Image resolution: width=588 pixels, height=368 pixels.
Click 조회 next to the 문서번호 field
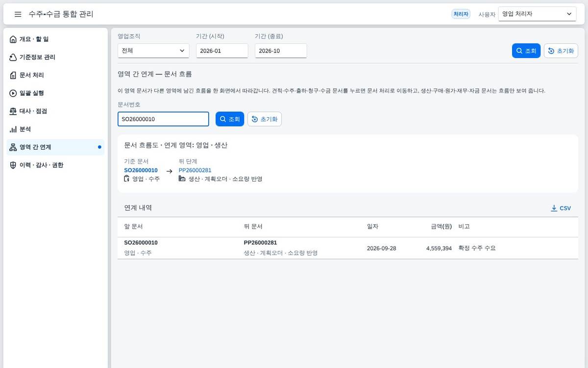(x=230, y=119)
